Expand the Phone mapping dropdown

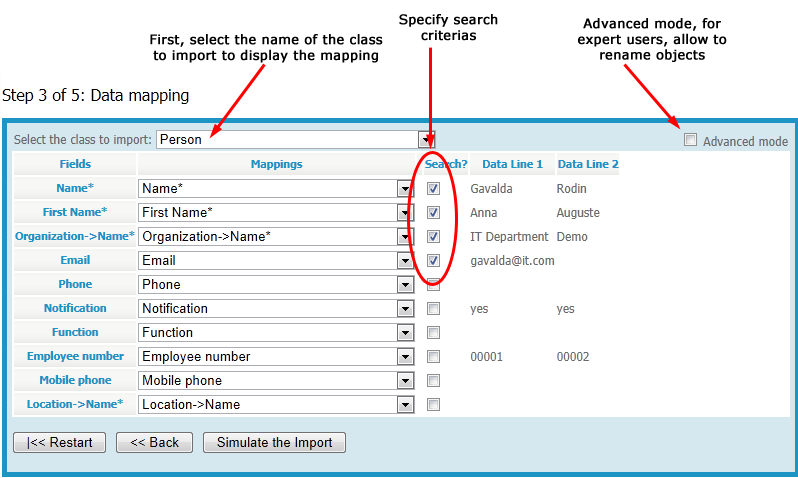coord(405,285)
